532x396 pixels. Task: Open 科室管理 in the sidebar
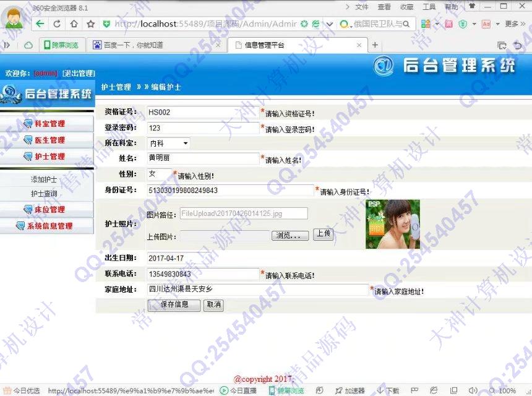click(47, 124)
